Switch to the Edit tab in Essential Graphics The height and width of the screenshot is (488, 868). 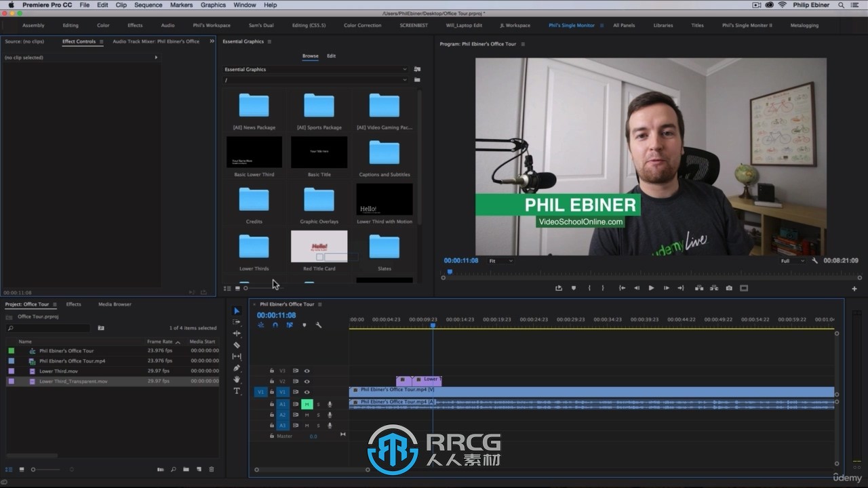[331, 56]
